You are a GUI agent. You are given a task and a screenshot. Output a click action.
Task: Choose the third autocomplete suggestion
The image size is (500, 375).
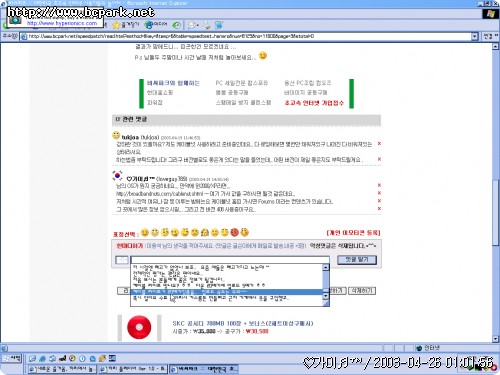[227, 279]
